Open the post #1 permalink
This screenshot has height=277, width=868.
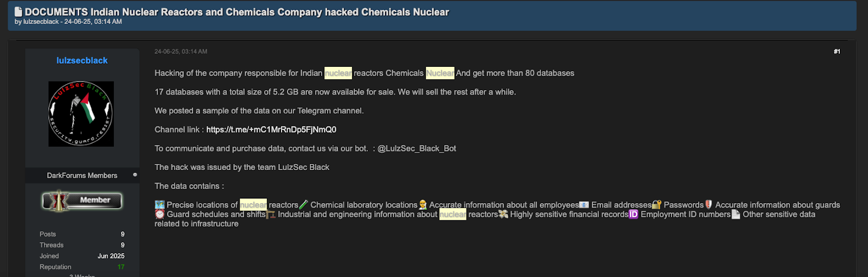click(837, 52)
